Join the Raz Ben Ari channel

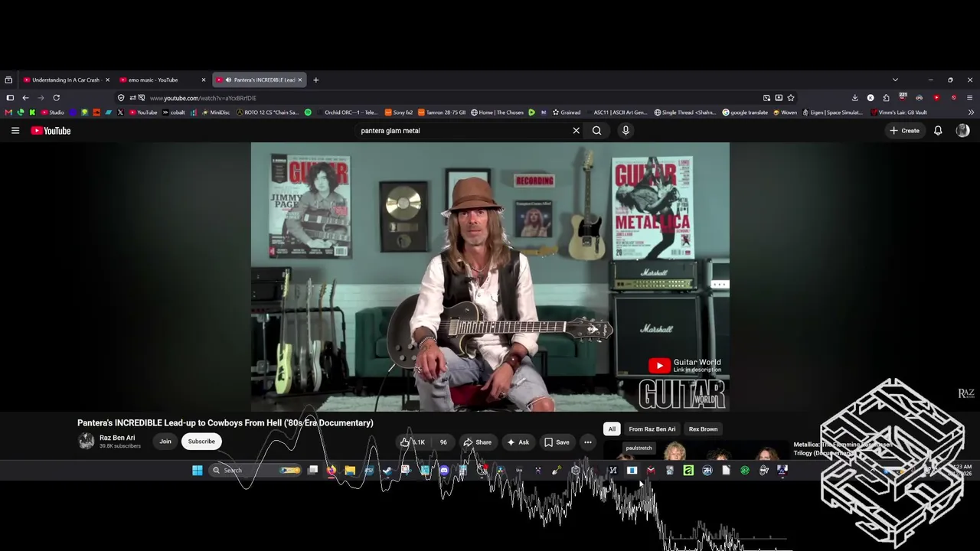click(x=165, y=442)
